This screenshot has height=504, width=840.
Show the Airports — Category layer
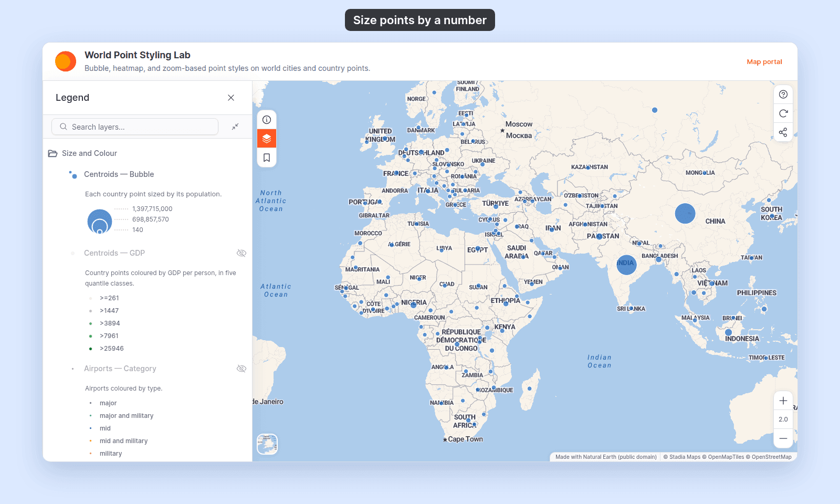241,369
